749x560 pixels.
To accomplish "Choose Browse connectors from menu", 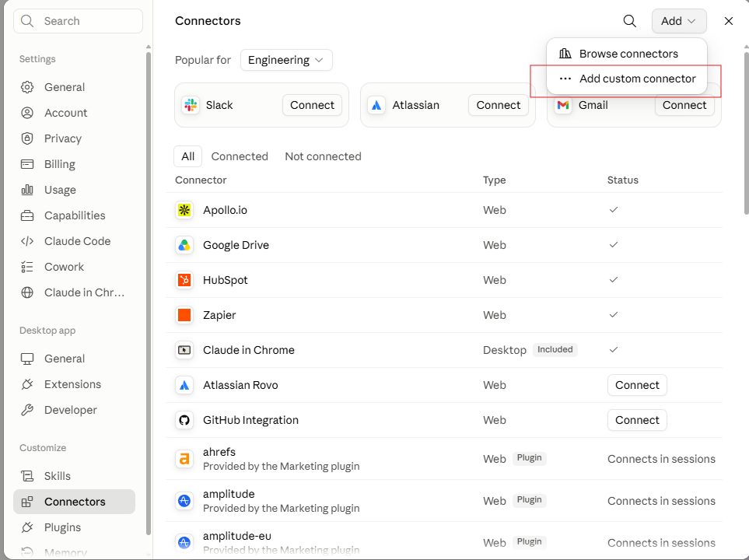I will click(626, 54).
